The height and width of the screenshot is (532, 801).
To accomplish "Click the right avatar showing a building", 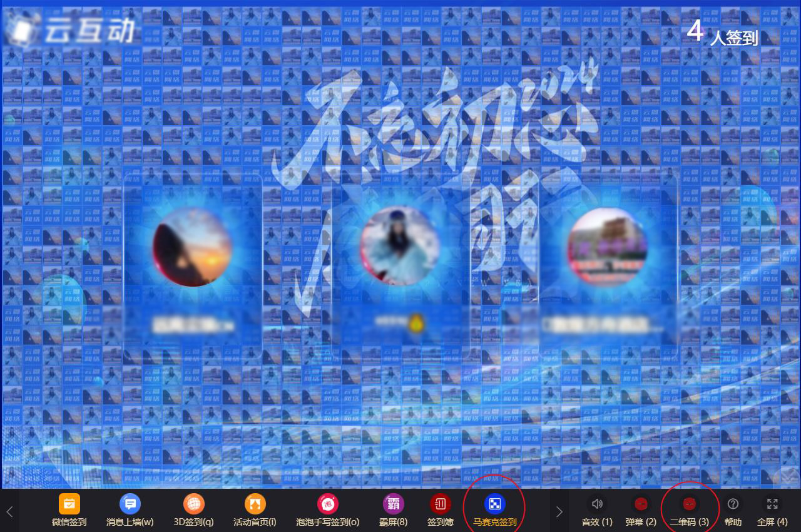I will pyautogui.click(x=607, y=247).
